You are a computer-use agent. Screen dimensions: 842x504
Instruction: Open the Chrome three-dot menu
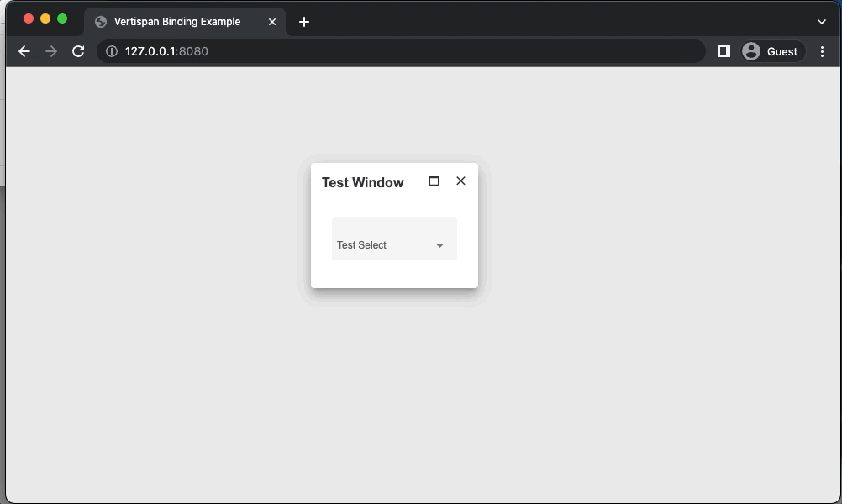822,51
